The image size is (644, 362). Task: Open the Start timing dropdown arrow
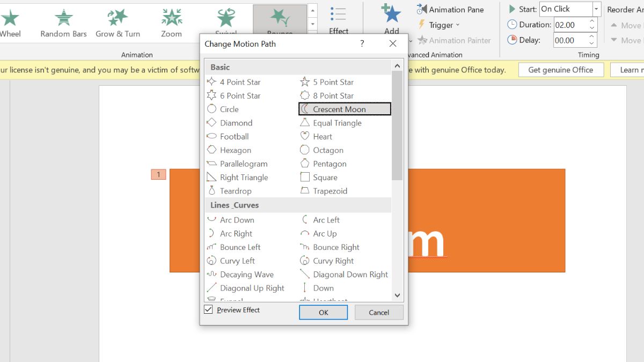[596, 9]
